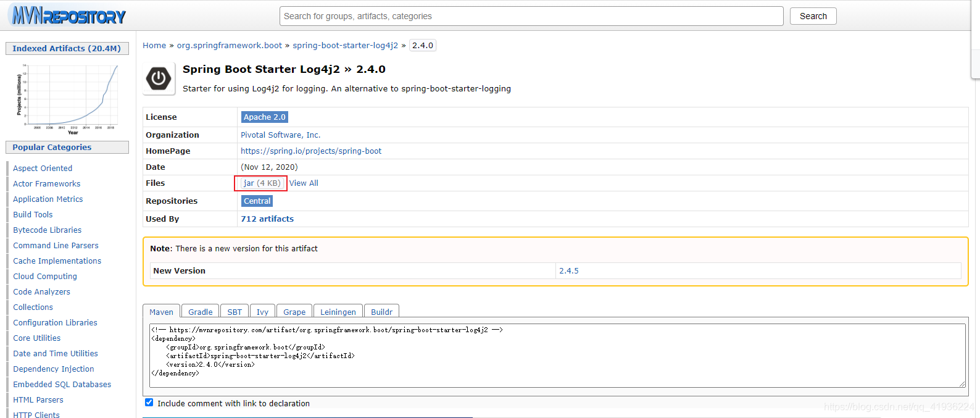The height and width of the screenshot is (418, 980).
Task: Click the 2.4.0 breadcrumb version
Action: 423,45
